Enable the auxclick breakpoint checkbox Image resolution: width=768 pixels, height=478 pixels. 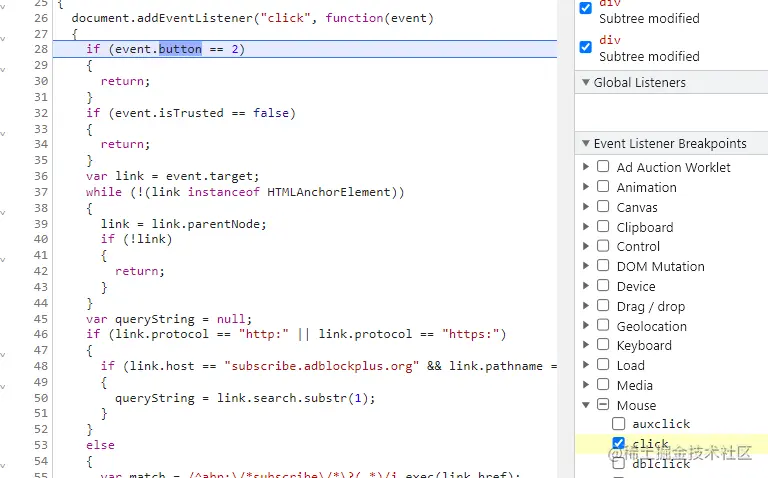pyautogui.click(x=619, y=423)
